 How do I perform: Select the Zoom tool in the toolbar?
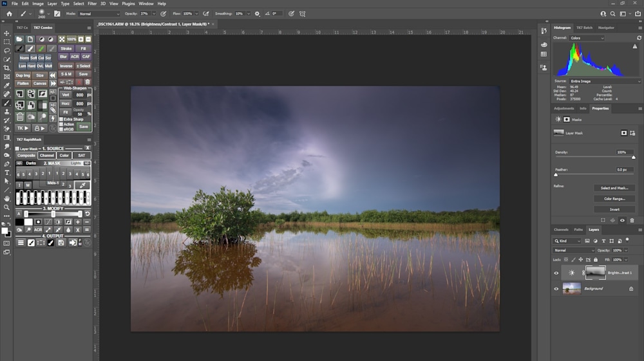pyautogui.click(x=7, y=207)
